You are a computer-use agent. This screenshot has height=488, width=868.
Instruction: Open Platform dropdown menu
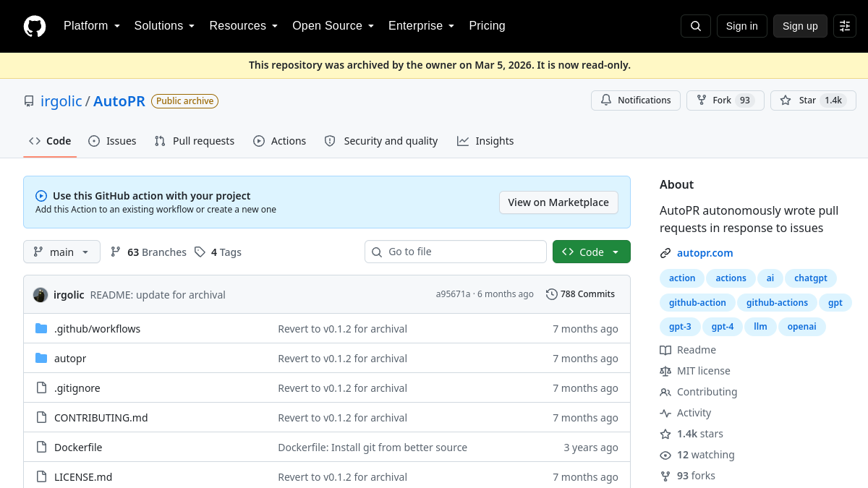(91, 26)
